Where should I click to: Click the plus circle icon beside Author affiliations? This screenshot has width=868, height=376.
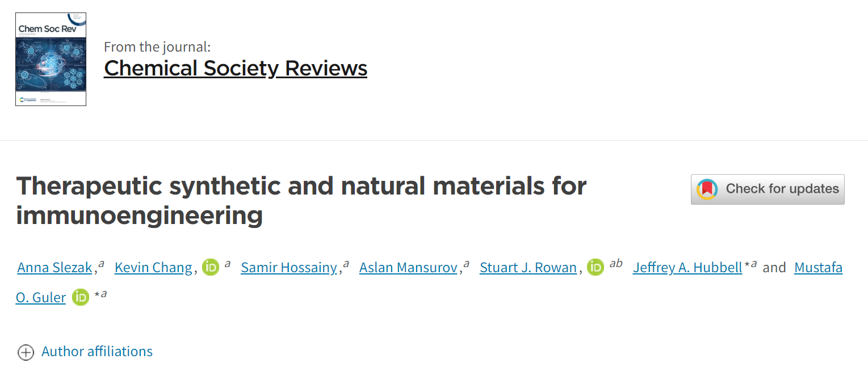[26, 352]
